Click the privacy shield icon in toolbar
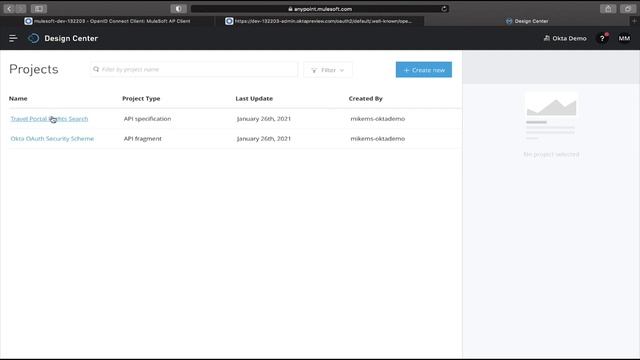This screenshot has width=640, height=360. (178, 9)
